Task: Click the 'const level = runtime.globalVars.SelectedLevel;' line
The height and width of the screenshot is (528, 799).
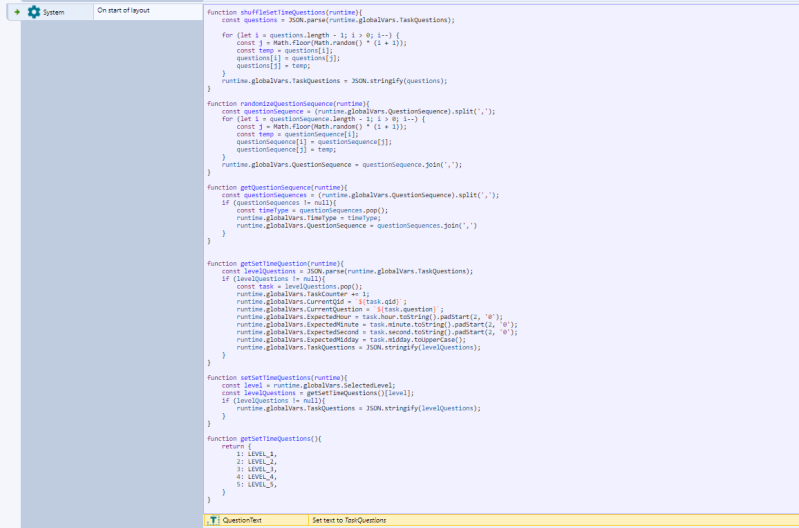Action: click(x=308, y=385)
